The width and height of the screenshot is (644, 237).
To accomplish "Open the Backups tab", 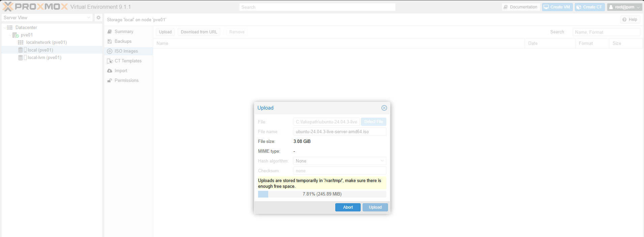I will pyautogui.click(x=129, y=41).
